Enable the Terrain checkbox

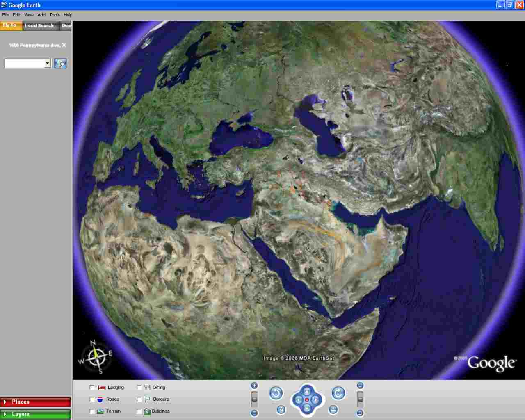pos(92,411)
